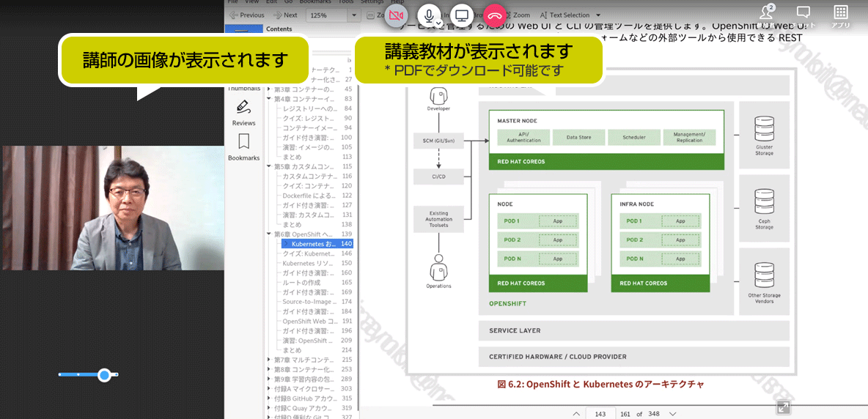Expand the 第9章 chapter node

(x=269, y=379)
